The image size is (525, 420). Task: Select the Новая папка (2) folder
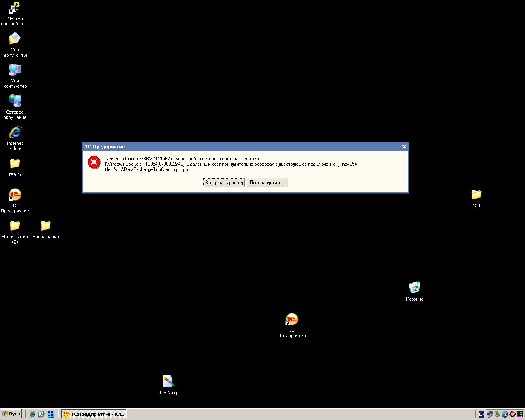15,232
